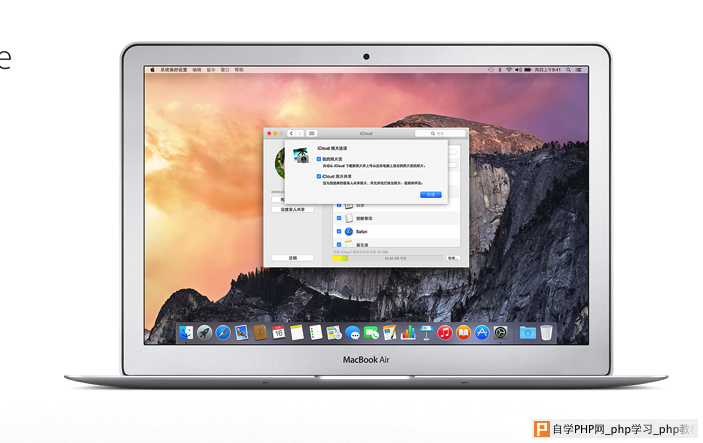Viewport: 703px width, 443px height.
Task: Click the Sign Out button
Action: tap(293, 258)
